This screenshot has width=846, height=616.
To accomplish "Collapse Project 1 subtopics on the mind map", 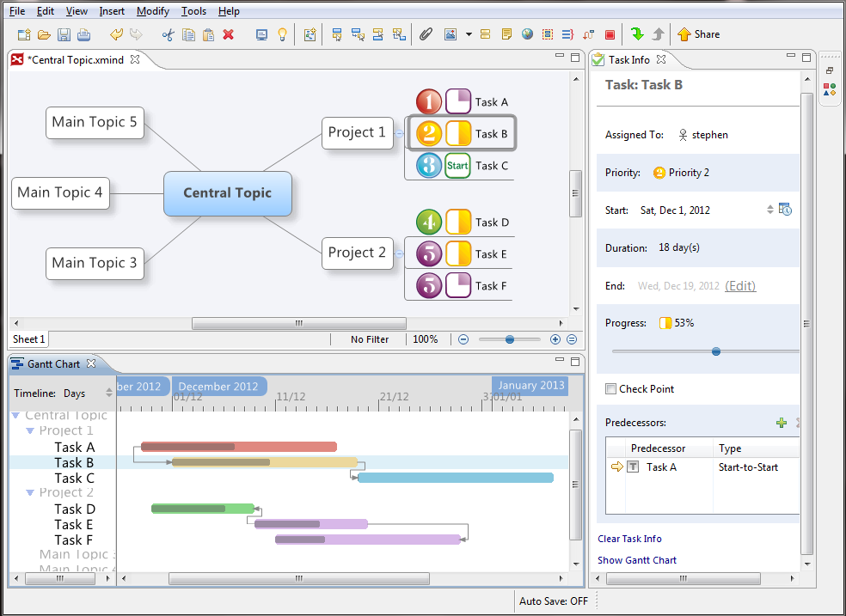I will [x=398, y=133].
